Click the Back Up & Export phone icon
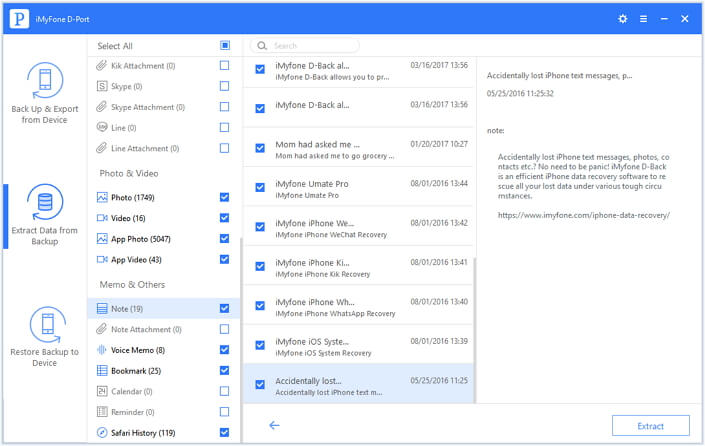Viewport: 705px width, 446px height. (x=45, y=80)
